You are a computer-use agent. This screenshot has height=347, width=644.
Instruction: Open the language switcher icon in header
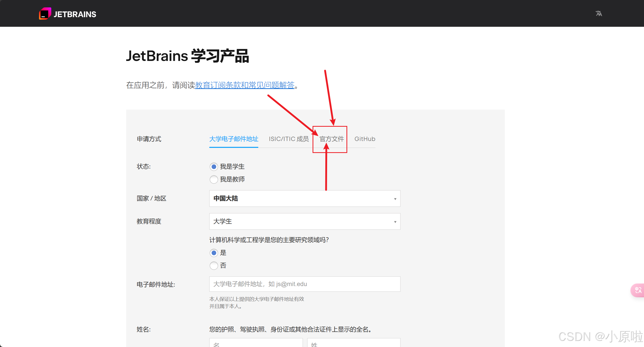pos(599,14)
